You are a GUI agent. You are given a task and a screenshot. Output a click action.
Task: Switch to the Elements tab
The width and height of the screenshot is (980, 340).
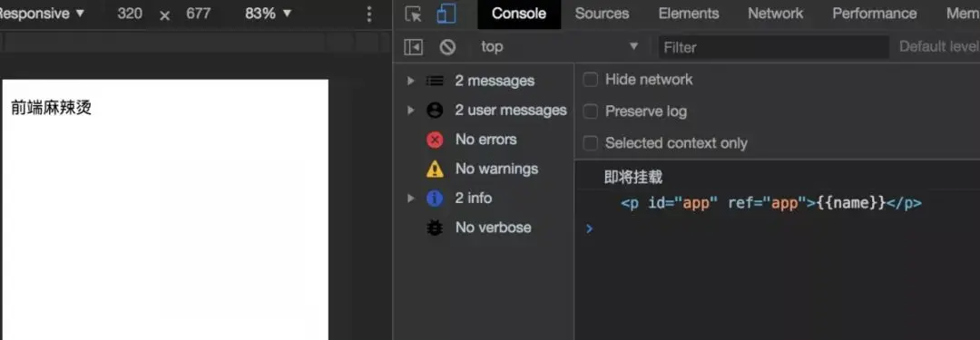pyautogui.click(x=689, y=13)
